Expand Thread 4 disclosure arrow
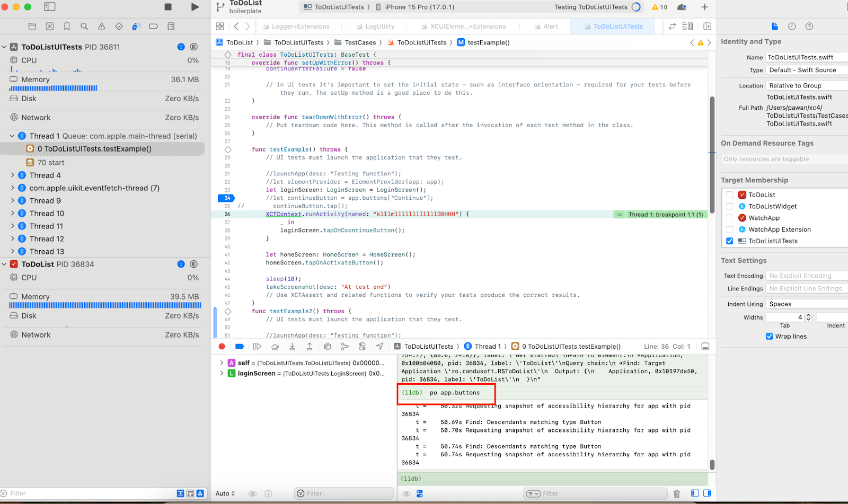Image resolution: width=848 pixels, height=504 pixels. tap(12, 175)
